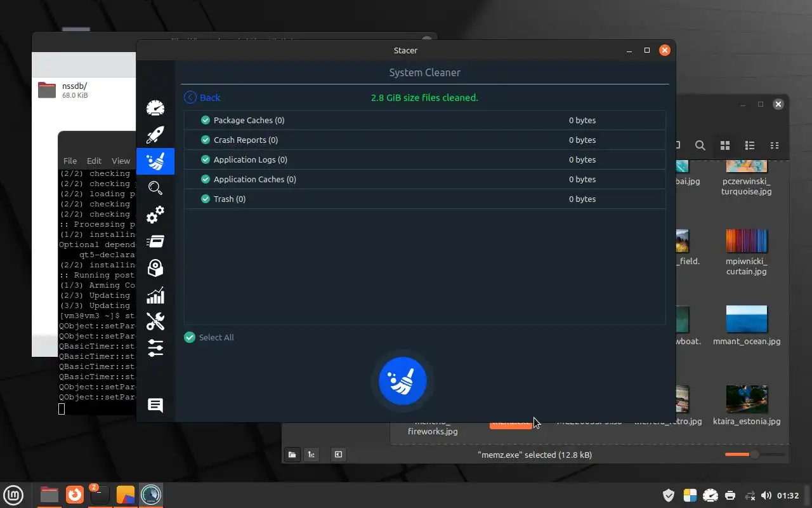Open Firefox from the taskbar
The width and height of the screenshot is (812, 508).
(75, 495)
